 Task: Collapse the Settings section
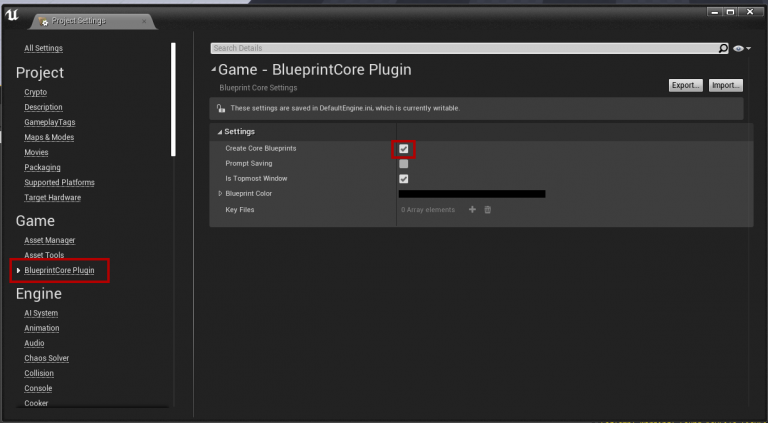219,132
